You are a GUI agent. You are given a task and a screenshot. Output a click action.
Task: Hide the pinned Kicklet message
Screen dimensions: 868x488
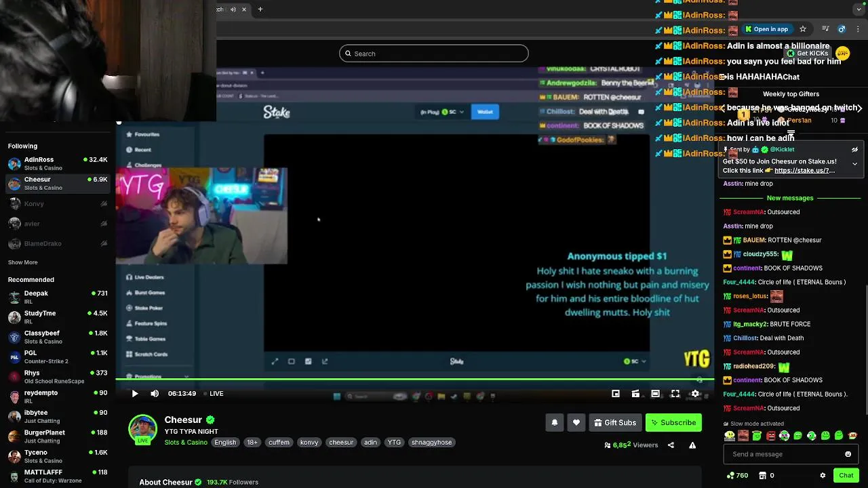point(854,150)
